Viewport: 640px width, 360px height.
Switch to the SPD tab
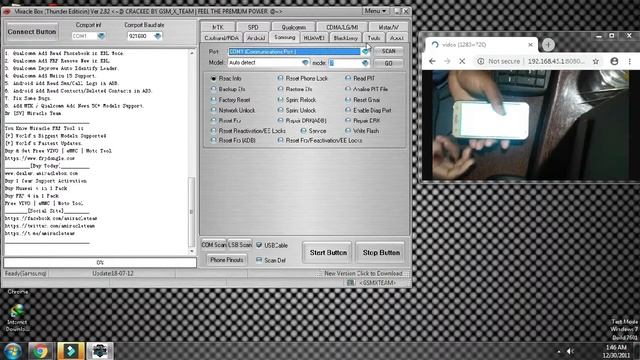253,27
